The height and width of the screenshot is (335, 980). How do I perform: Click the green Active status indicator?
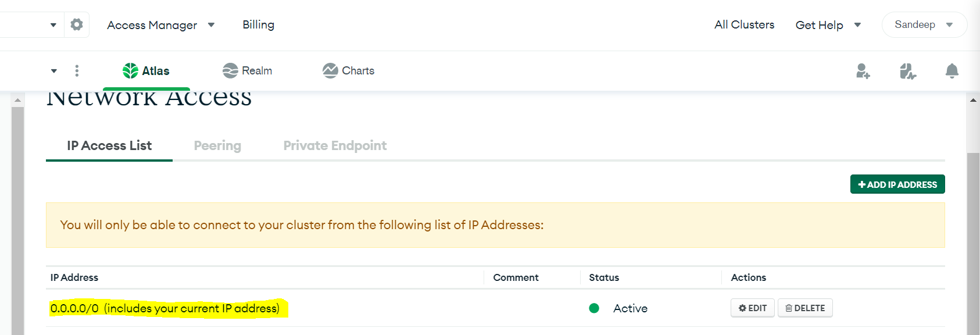594,308
